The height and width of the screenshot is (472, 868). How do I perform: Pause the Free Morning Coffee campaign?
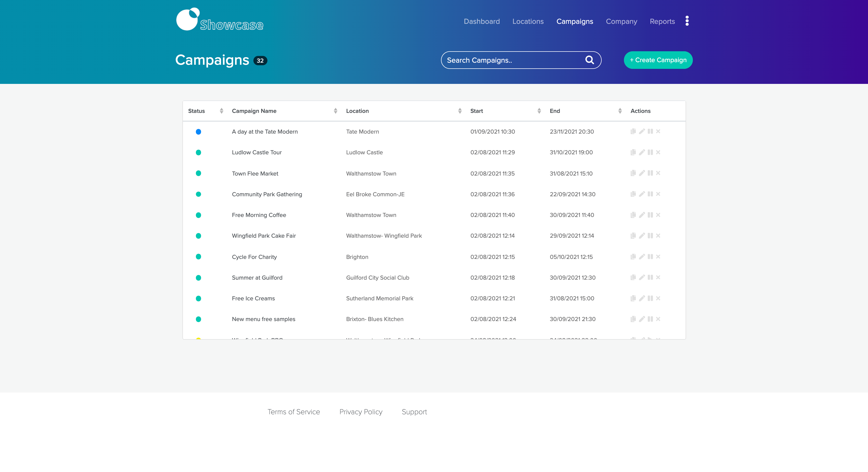[650, 215]
